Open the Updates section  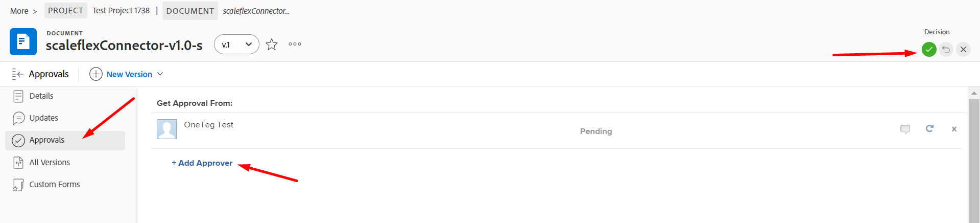[43, 118]
